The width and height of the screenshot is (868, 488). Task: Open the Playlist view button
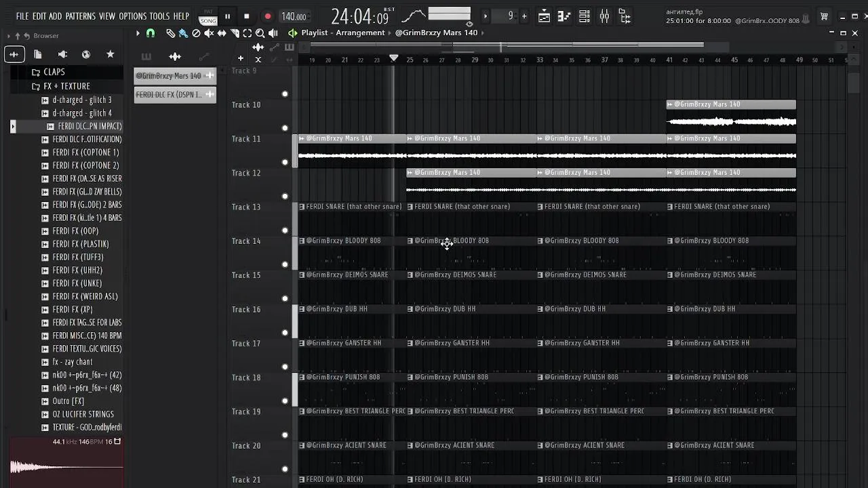544,16
